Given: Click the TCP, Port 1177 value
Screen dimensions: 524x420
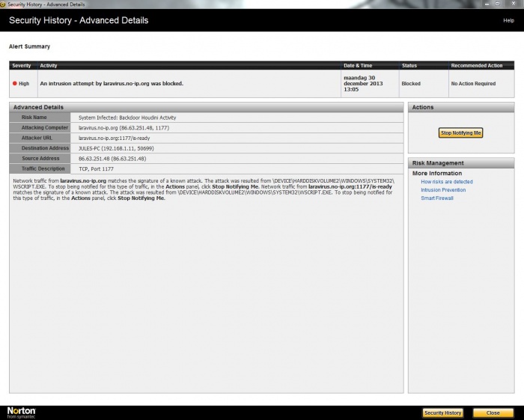Looking at the screenshot, I should (x=97, y=169).
